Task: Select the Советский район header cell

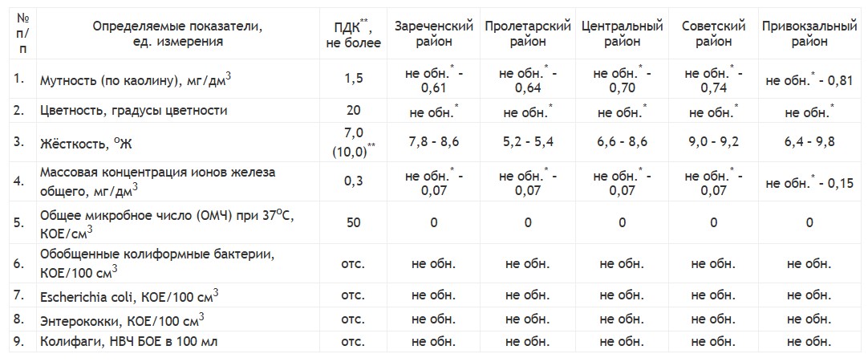Action: point(713,34)
